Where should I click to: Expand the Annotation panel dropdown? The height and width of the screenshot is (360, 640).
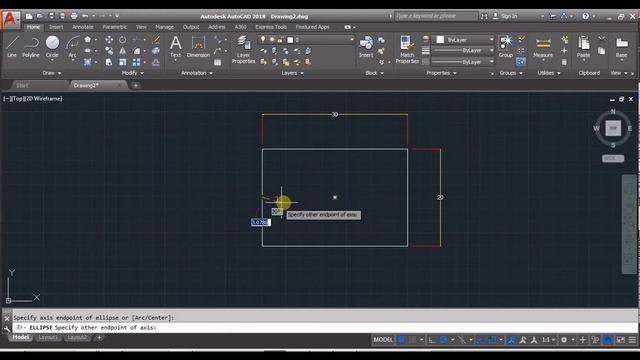pos(197,73)
